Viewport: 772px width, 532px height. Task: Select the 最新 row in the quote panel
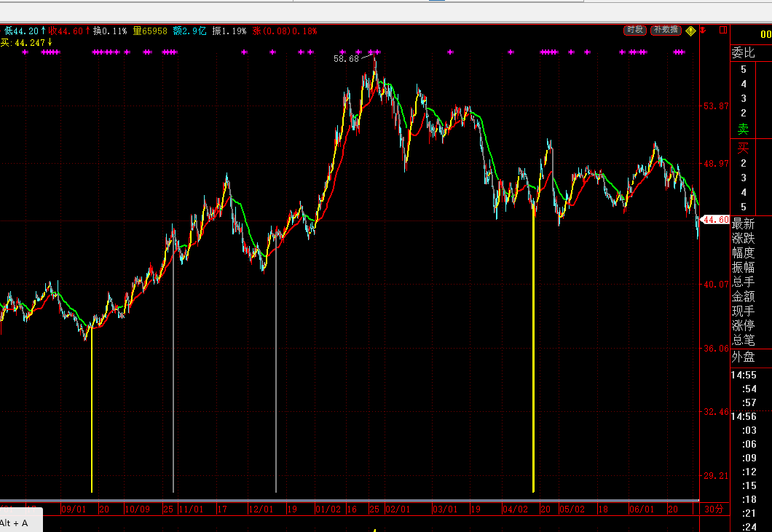pos(743,224)
